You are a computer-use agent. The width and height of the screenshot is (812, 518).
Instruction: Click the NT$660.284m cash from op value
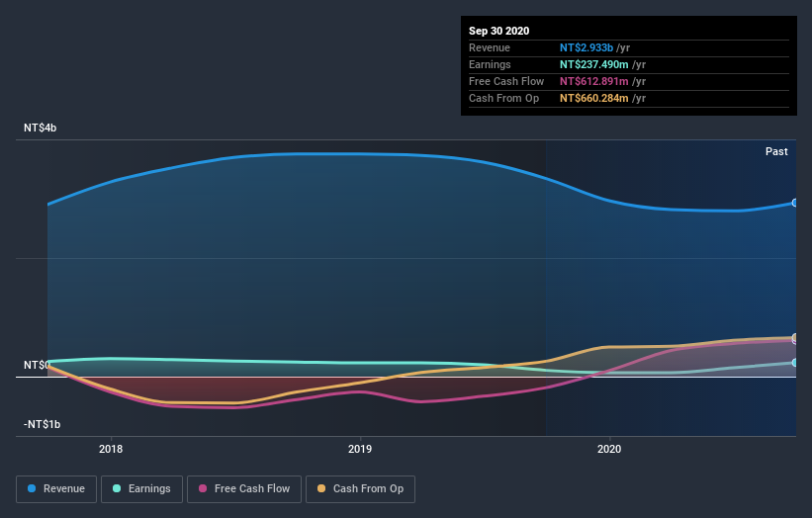(x=594, y=98)
